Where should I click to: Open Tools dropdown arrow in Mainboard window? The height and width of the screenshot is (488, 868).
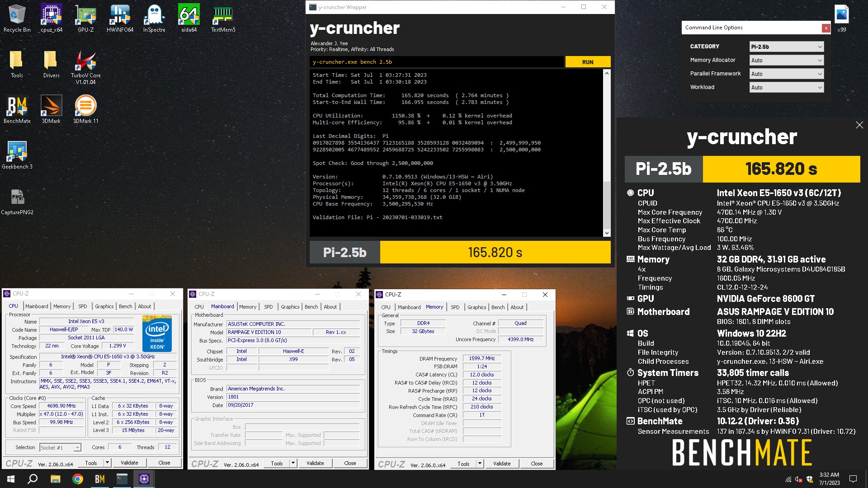[293, 463]
